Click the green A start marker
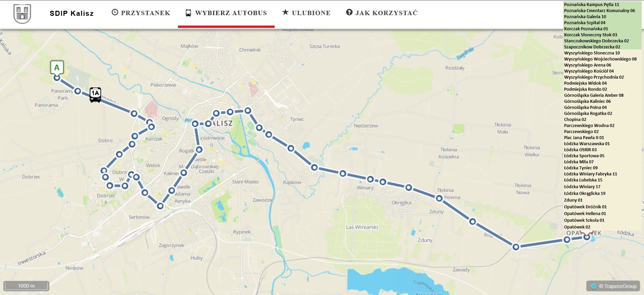This screenshot has width=644, height=295. pos(57,68)
